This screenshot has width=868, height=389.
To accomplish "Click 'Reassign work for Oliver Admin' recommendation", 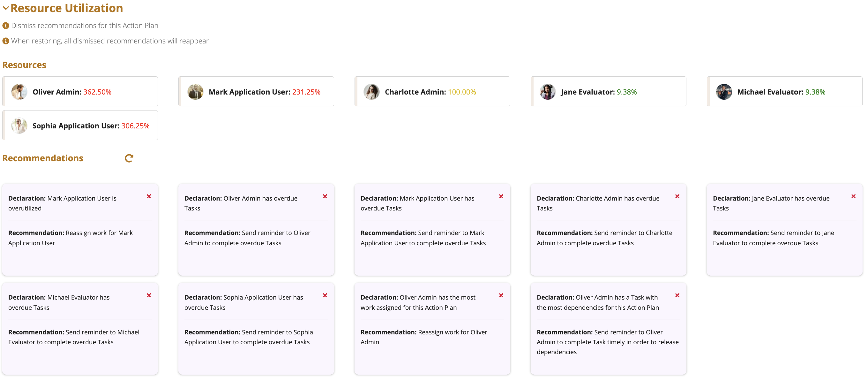I will click(x=424, y=337).
